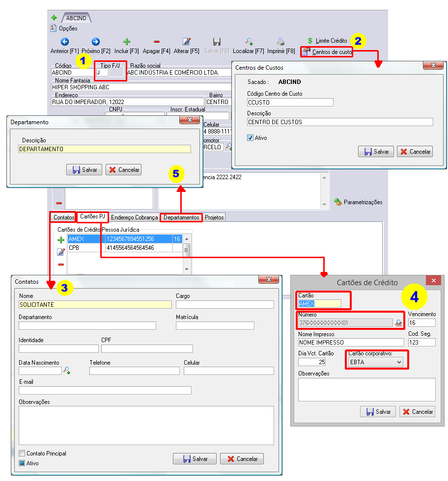Click the CPF field in Contatos
This screenshot has width=448, height=481.
coord(147,349)
